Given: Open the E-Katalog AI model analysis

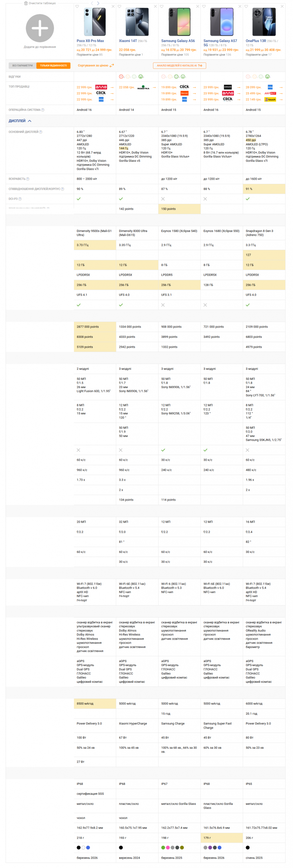Looking at the screenshot, I should (x=179, y=66).
